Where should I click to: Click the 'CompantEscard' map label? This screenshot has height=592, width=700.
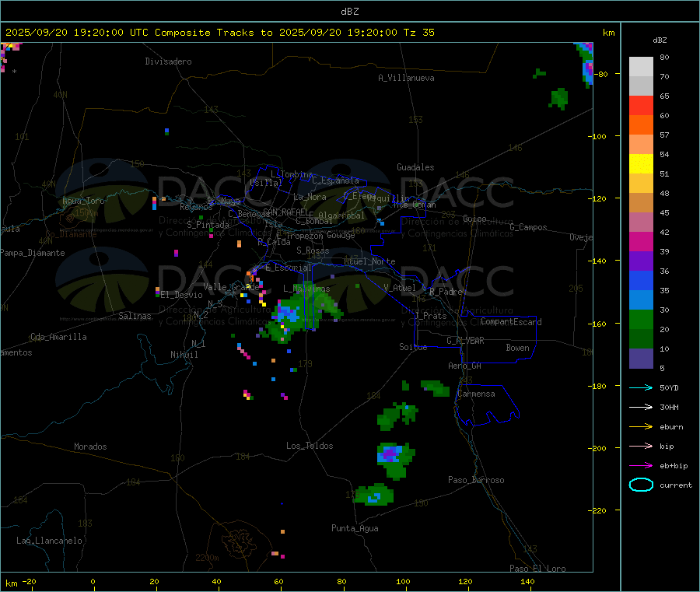coord(511,321)
